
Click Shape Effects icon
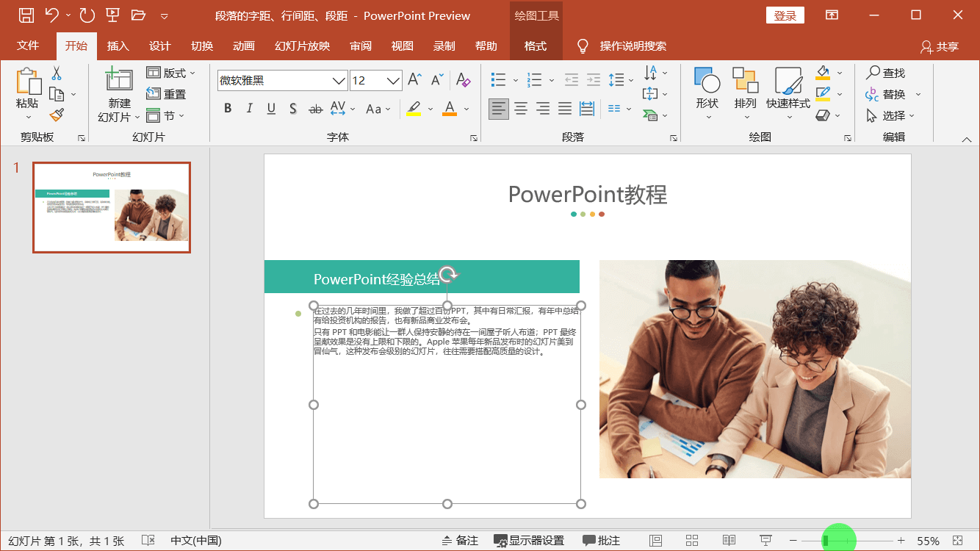coord(824,115)
